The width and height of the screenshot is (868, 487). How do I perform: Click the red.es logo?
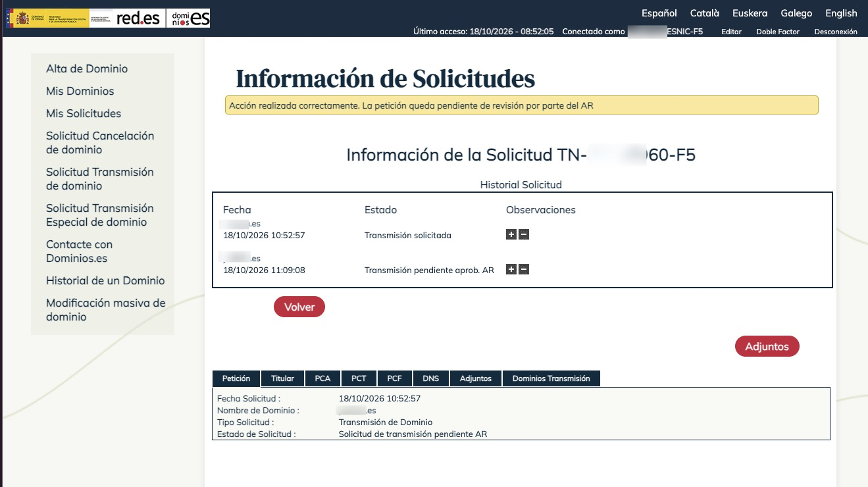pyautogui.click(x=138, y=18)
